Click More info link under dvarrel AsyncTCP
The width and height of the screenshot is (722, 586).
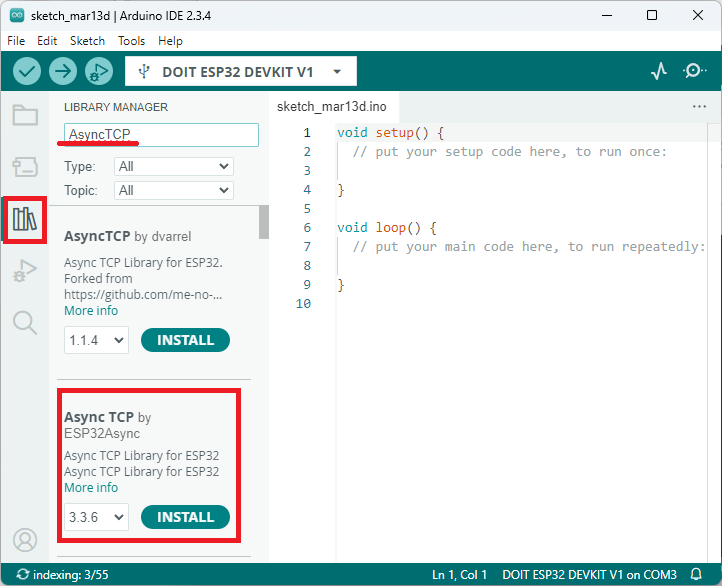[91, 311]
